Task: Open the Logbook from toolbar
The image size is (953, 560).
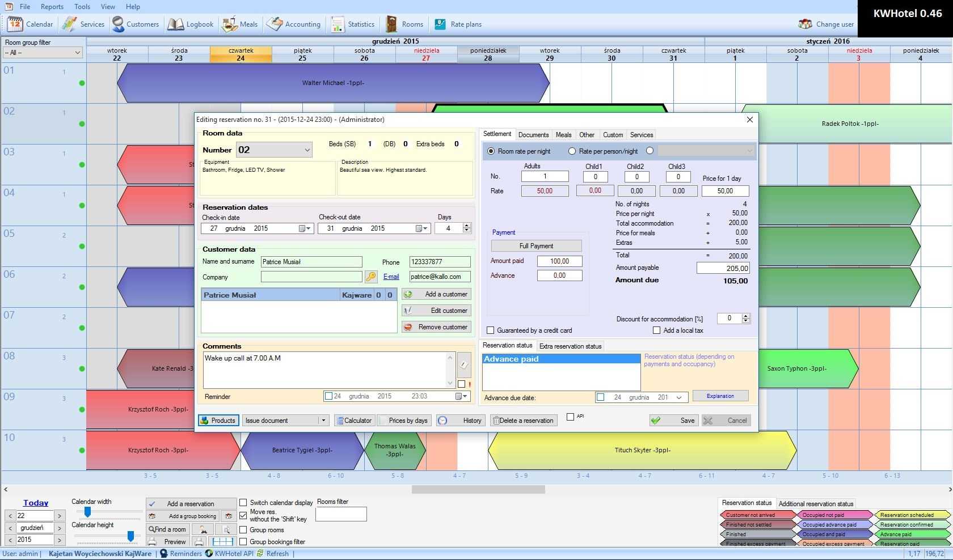Action: 176,24
